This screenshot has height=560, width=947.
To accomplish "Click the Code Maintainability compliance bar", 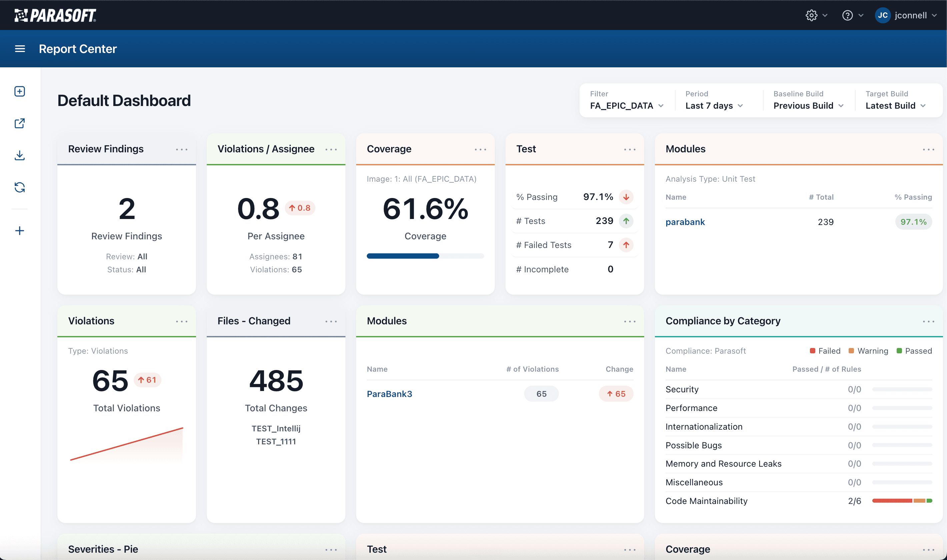I will click(902, 501).
